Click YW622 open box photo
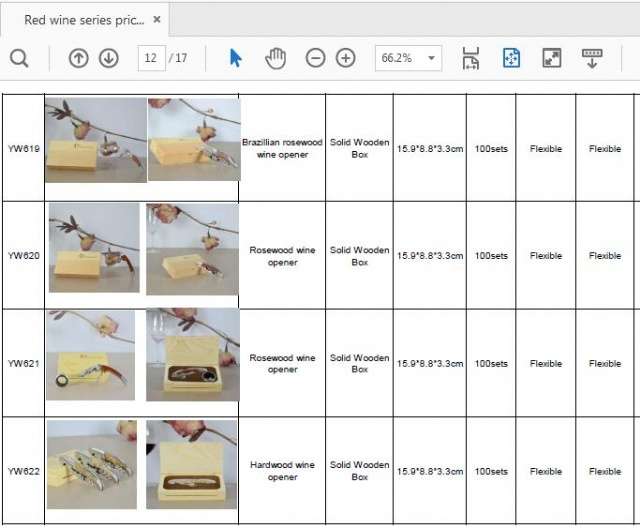640x528 pixels. pyautogui.click(x=191, y=465)
